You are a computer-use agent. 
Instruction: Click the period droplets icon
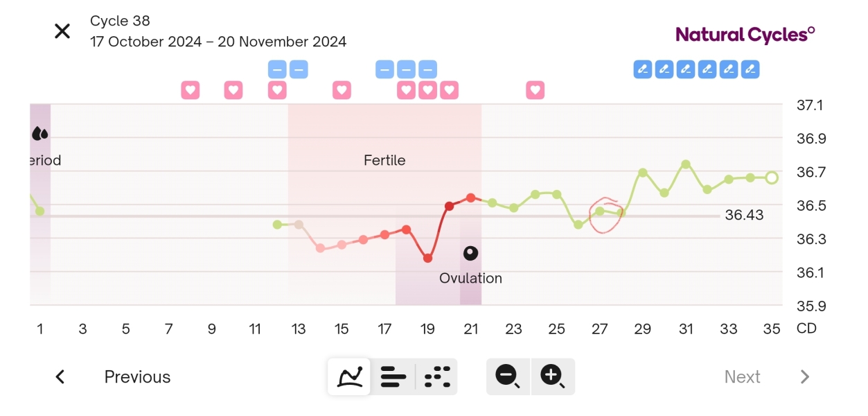click(40, 132)
